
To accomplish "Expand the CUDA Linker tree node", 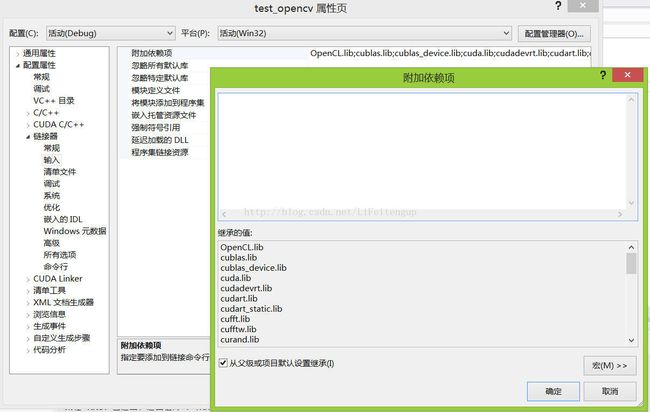I will coord(26,279).
